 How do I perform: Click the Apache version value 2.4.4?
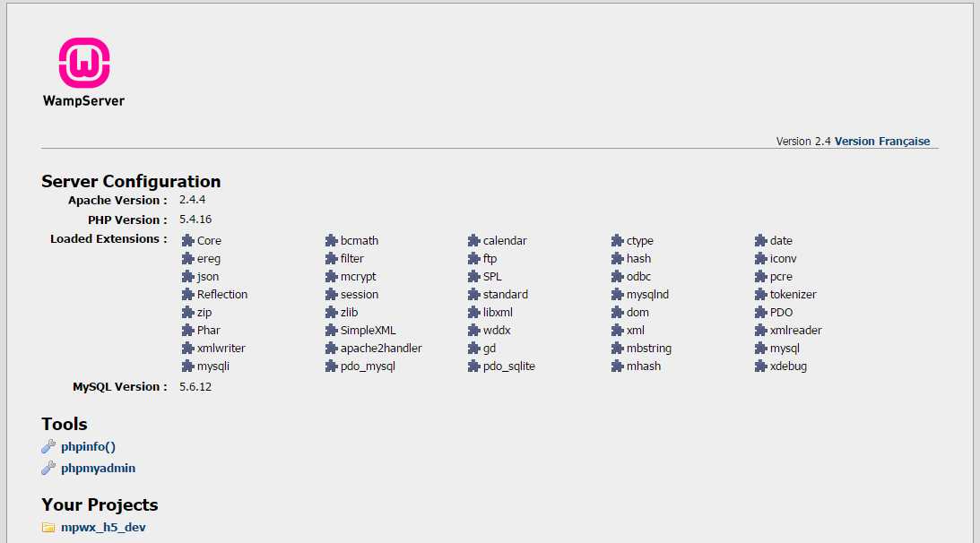click(x=193, y=200)
